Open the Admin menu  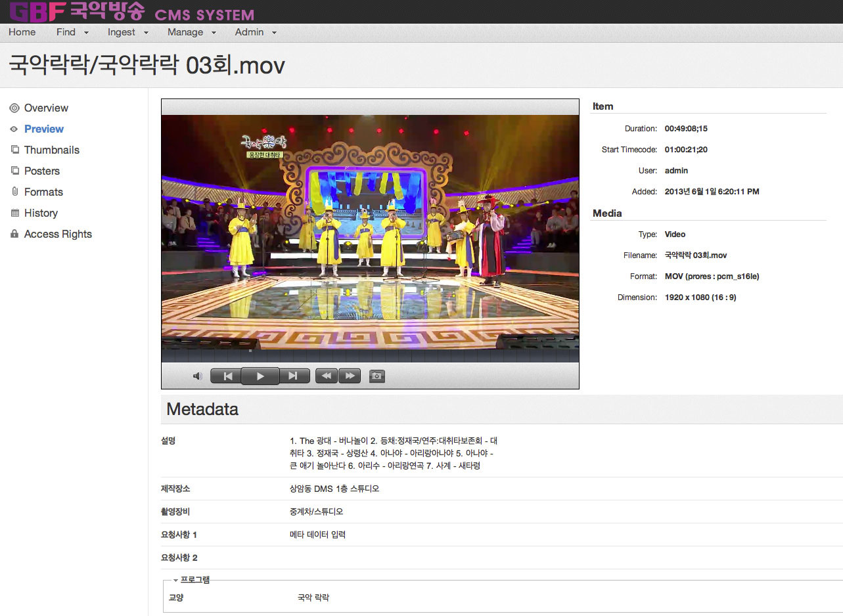249,32
